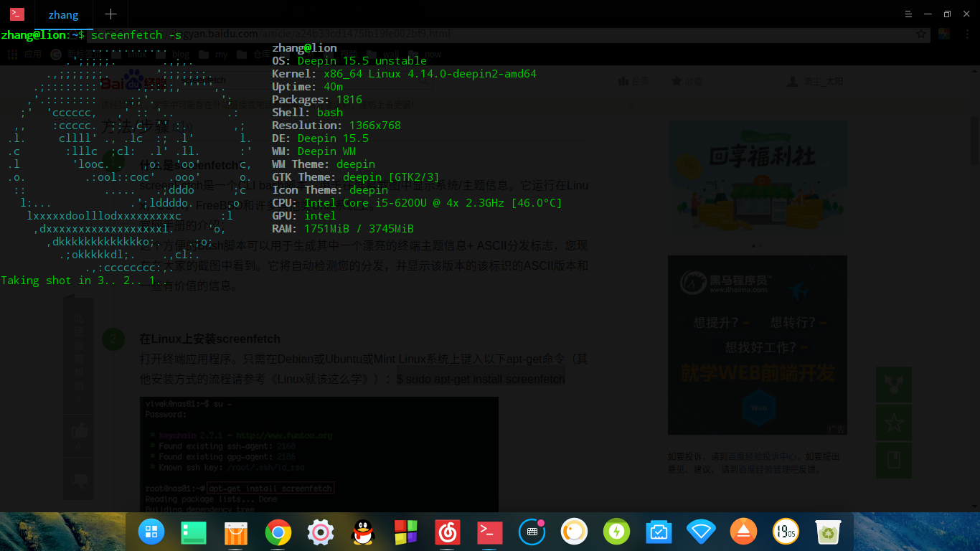This screenshot has height=551, width=980.
Task: Click the orange ring dock icon
Action: 575,532
